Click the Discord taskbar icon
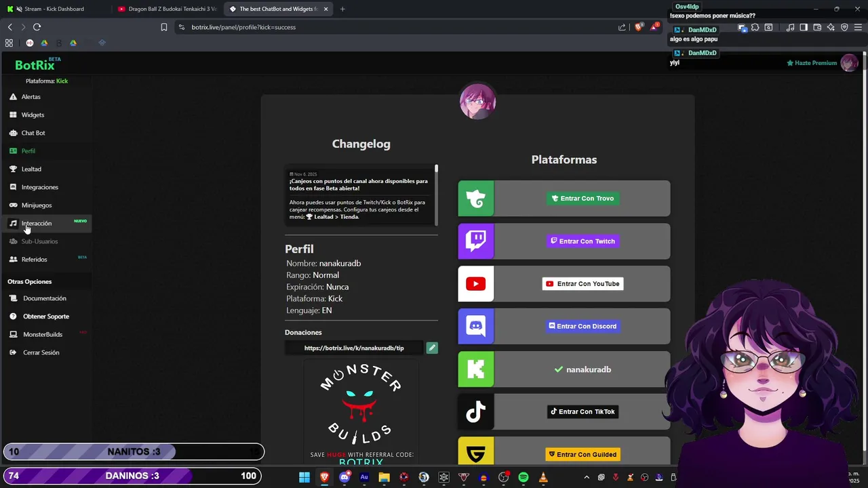 click(x=344, y=477)
